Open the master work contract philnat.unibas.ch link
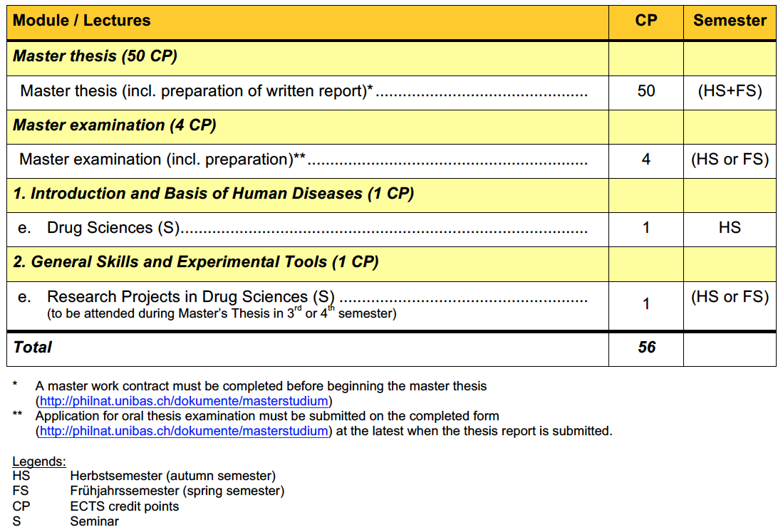Image resolution: width=783 pixels, height=532 pixels. point(184,400)
